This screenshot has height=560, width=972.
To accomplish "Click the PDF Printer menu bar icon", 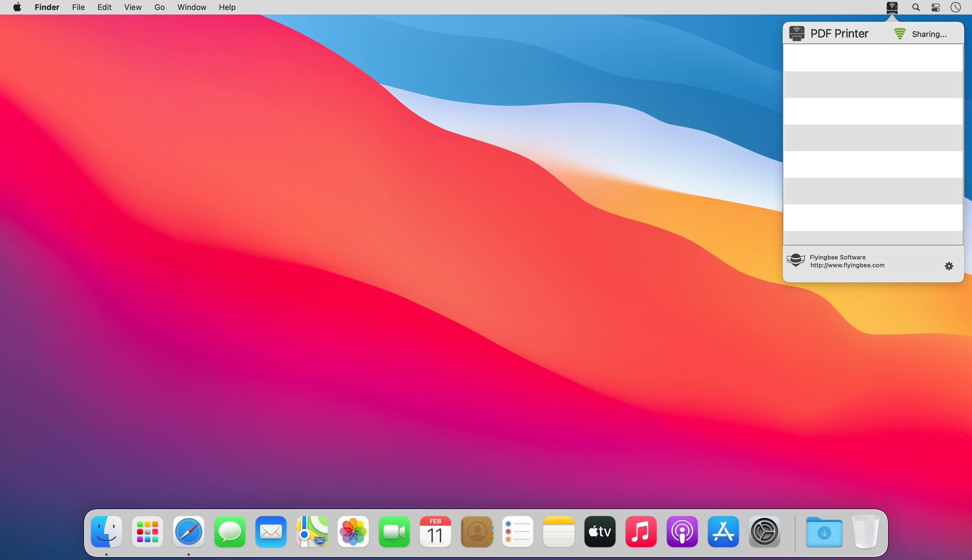I will (x=892, y=7).
